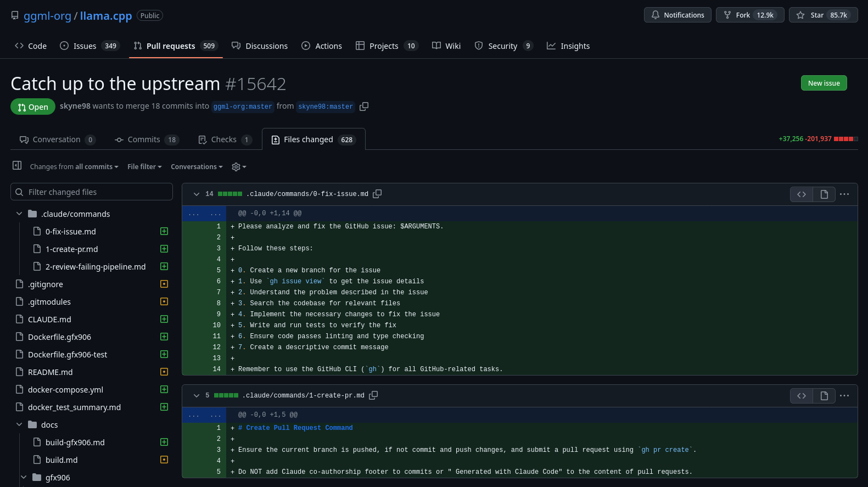
Task: Open the Discussions tab
Action: click(x=260, y=46)
